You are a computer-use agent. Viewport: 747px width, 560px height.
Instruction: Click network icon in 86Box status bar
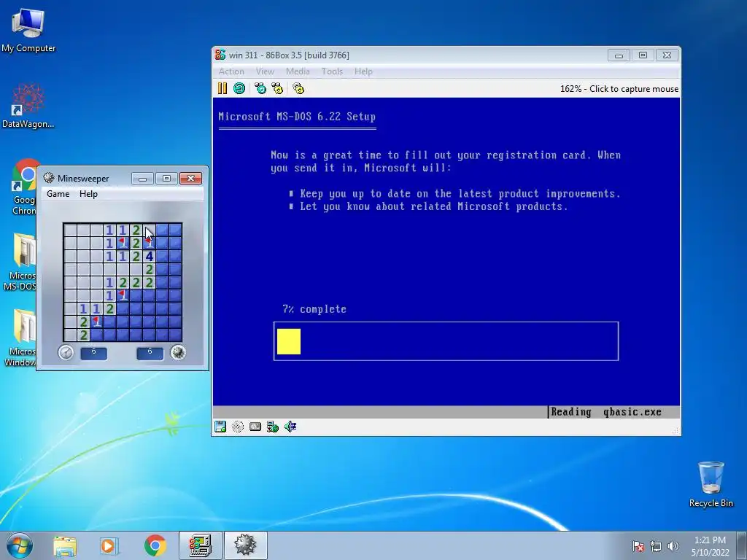(x=273, y=426)
